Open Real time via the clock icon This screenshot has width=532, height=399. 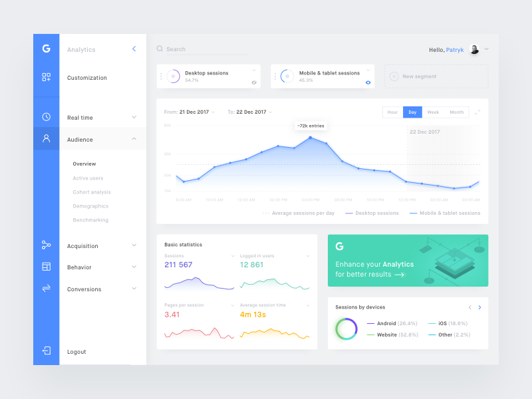point(46,117)
